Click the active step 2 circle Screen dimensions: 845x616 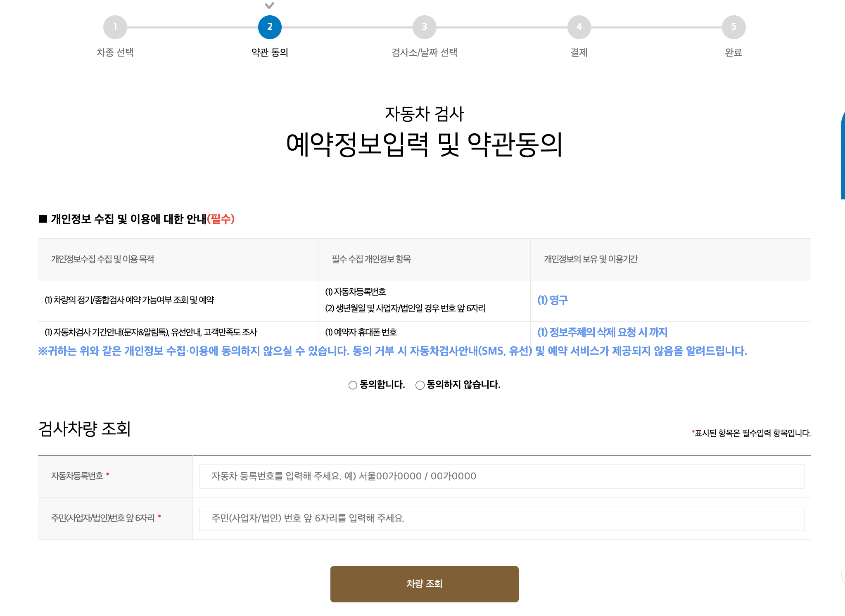click(270, 27)
